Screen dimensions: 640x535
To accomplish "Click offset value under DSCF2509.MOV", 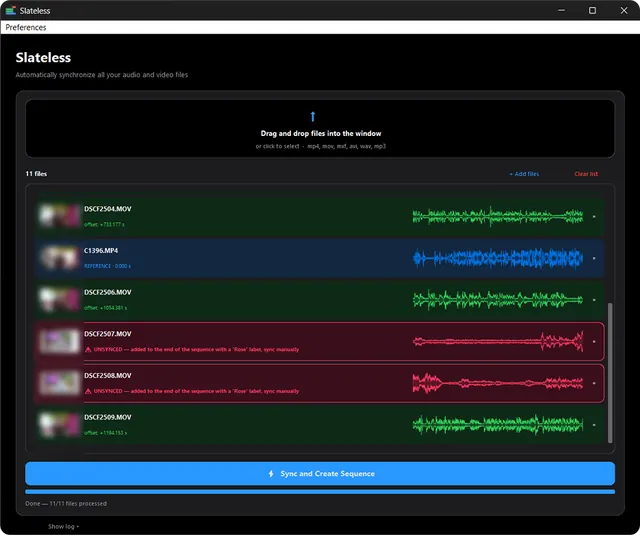I will click(x=105, y=433).
